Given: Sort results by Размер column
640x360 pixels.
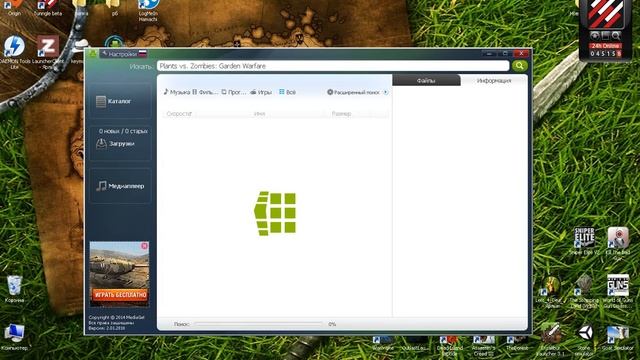Looking at the screenshot, I should tap(341, 113).
